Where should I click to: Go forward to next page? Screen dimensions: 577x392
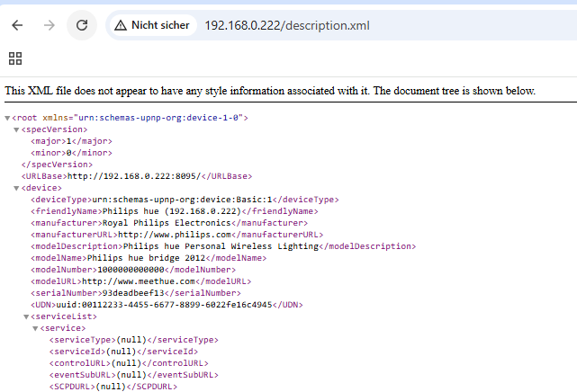coord(49,25)
